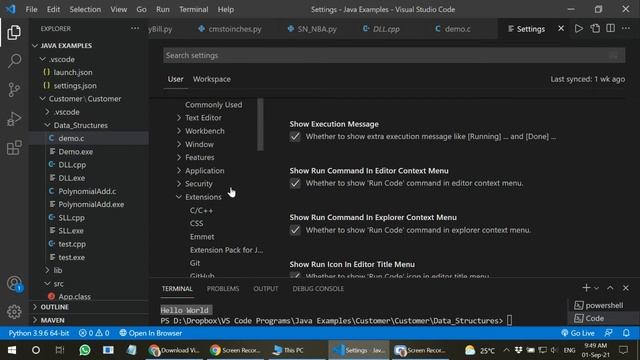Toggle Show Run Command In Explorer Context Menu
This screenshot has width=640, height=360.
coord(295,230)
